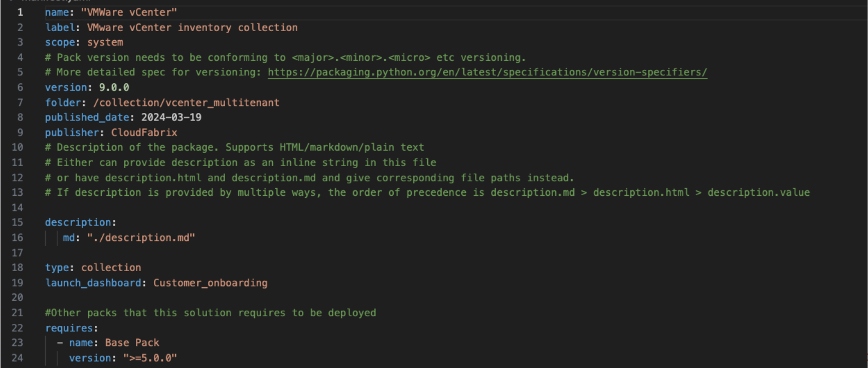The width and height of the screenshot is (868, 368).
Task: Place cursor on launch_dashboard value Customer_onboarding
Action: point(210,283)
